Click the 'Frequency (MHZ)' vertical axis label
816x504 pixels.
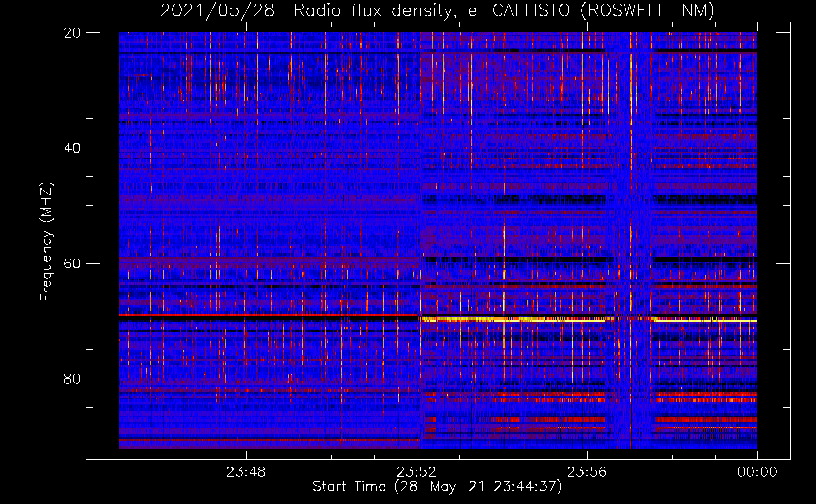point(46,242)
